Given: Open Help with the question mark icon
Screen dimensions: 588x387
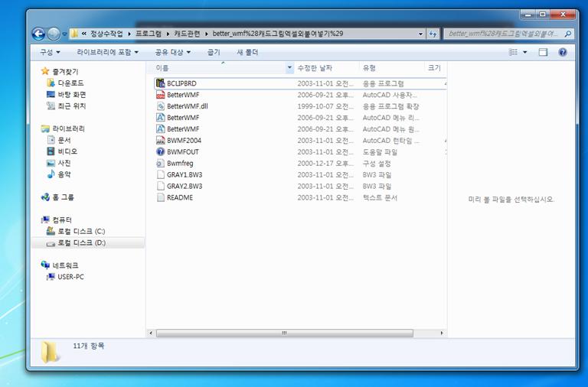Looking at the screenshot, I should 563,52.
